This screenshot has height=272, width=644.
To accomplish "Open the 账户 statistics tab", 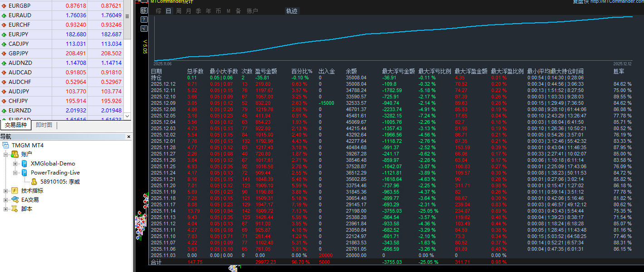I will coord(253,11).
